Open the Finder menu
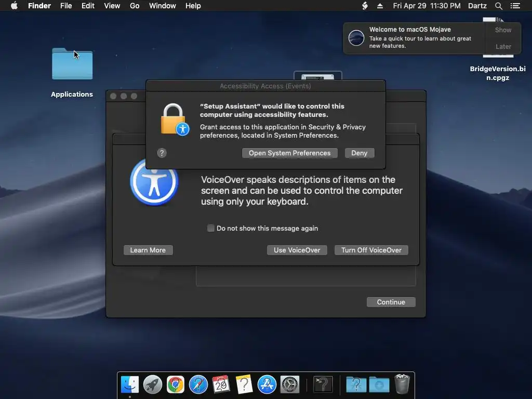This screenshot has width=532, height=399. pos(39,6)
